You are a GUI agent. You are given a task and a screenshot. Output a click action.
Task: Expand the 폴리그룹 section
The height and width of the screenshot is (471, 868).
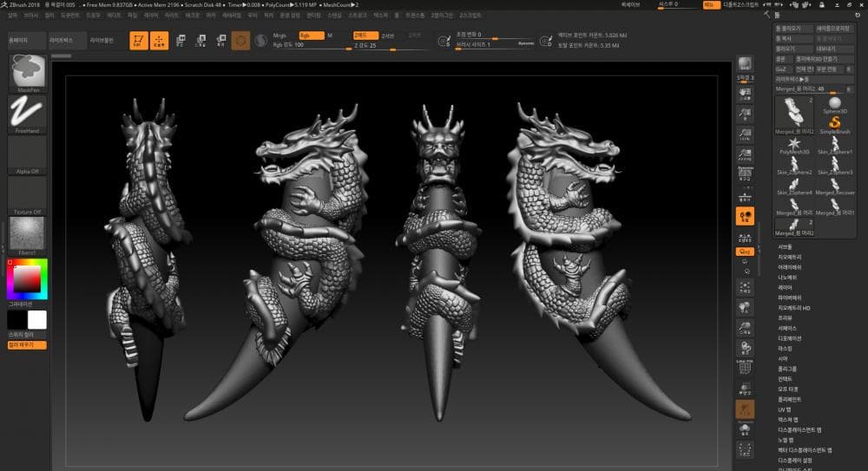tap(787, 369)
